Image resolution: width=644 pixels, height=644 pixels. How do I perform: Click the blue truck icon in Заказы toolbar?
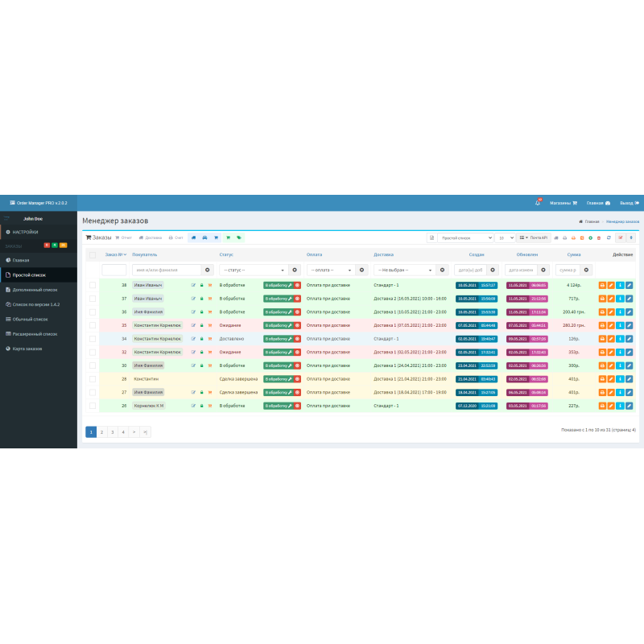coord(193,237)
